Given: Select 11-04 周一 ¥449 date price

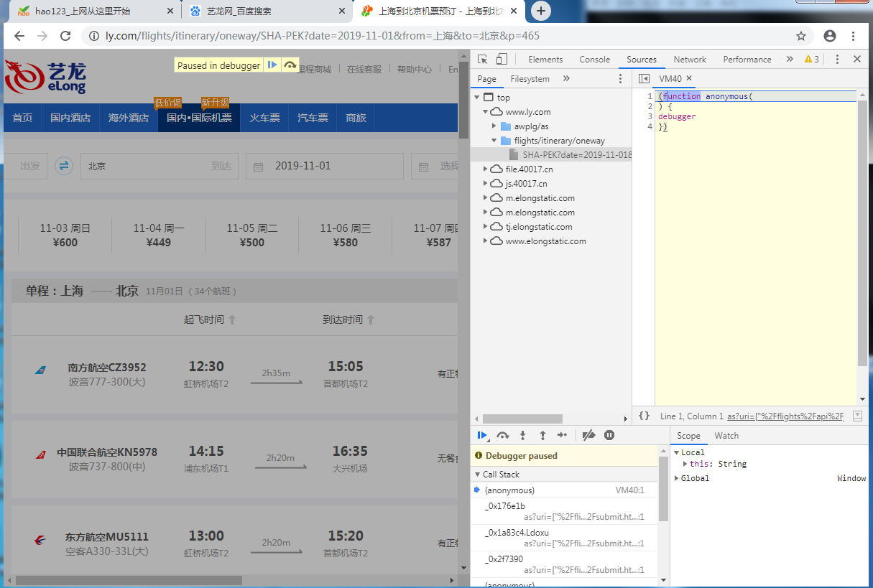Looking at the screenshot, I should click(158, 235).
